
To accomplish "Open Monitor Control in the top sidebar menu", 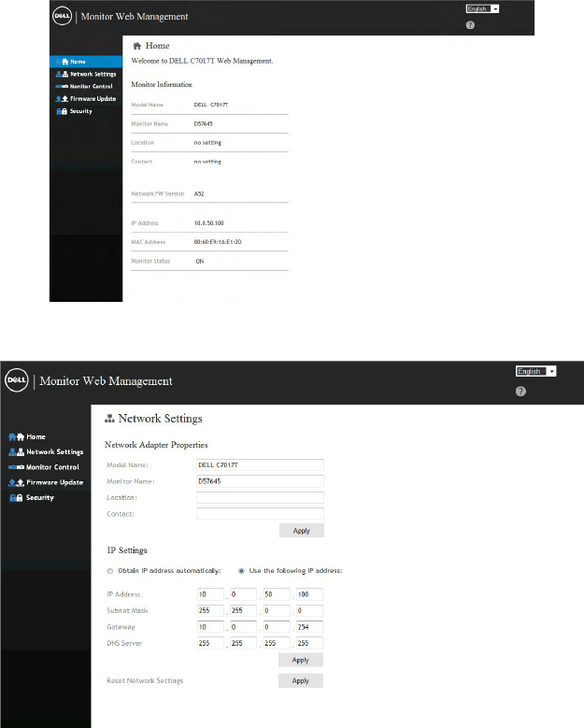I will [86, 86].
